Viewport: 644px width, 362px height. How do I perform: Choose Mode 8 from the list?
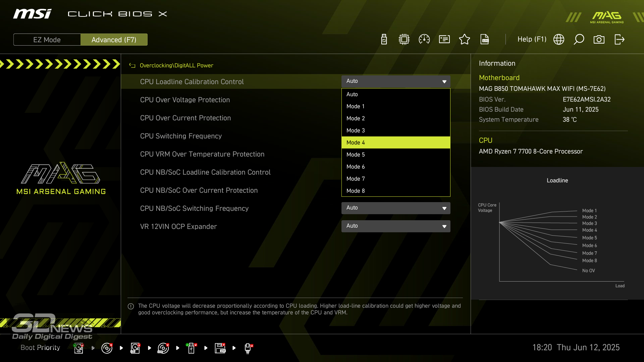tap(396, 191)
